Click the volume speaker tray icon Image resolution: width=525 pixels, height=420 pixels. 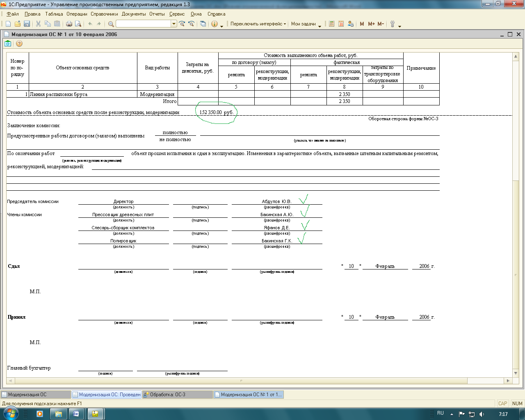coord(482,414)
